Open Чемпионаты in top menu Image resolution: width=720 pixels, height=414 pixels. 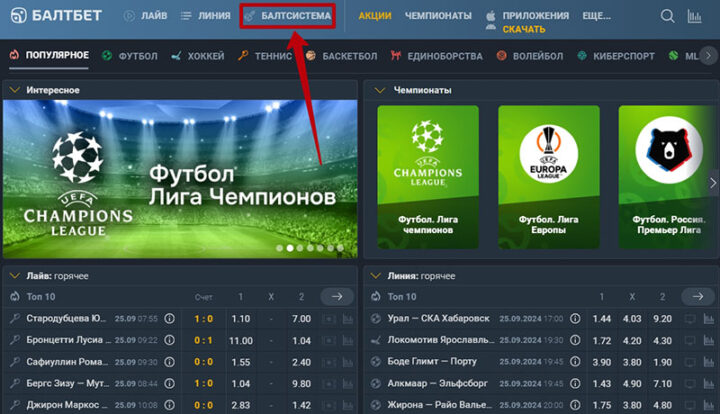(x=438, y=16)
